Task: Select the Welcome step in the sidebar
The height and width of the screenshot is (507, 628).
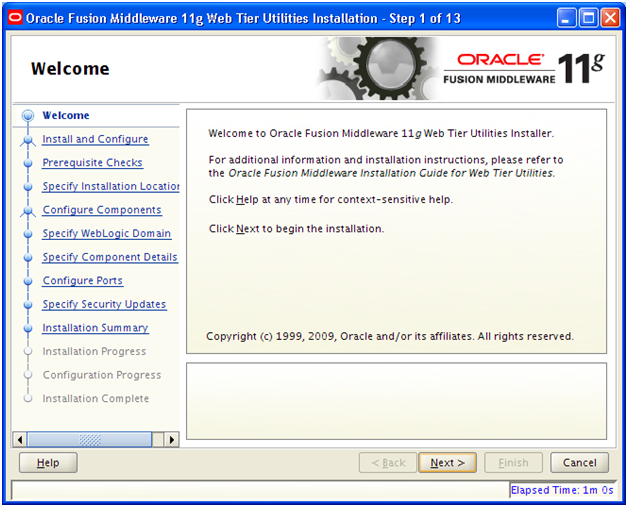Action: pyautogui.click(x=66, y=115)
